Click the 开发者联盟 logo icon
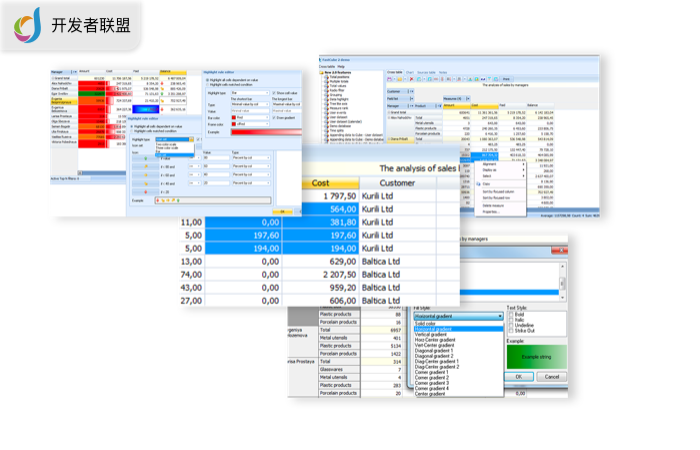This screenshot has width=700, height=450. click(x=28, y=26)
